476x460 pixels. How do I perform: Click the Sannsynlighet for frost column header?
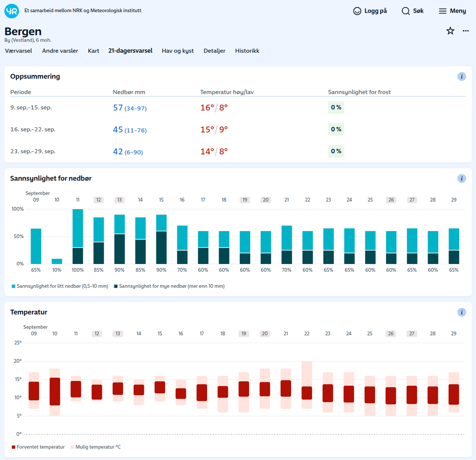(x=359, y=92)
